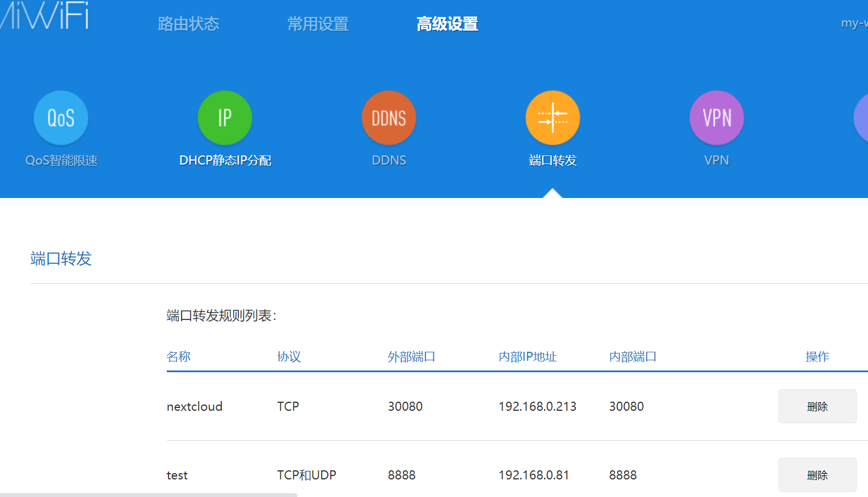This screenshot has width=868, height=497.
Task: Click the arrow icon inside the 端口转发 circle
Action: pos(553,117)
